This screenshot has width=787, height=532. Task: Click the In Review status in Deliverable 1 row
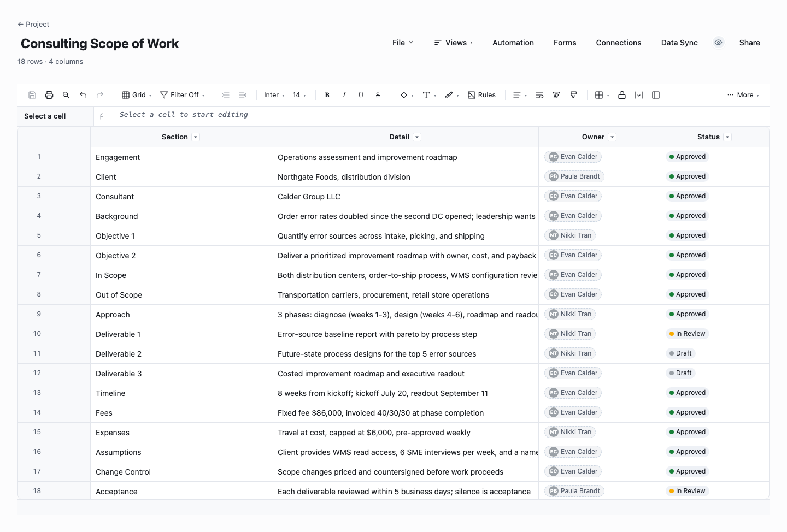[x=688, y=334]
